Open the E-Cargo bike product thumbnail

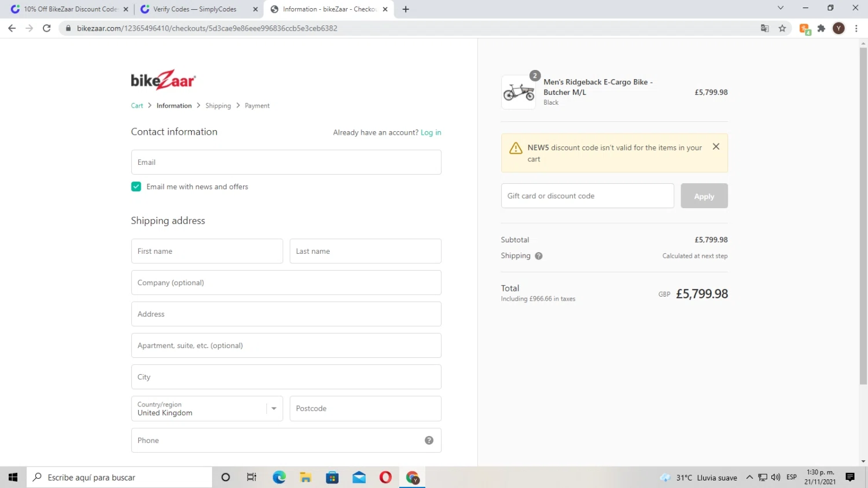(x=518, y=92)
